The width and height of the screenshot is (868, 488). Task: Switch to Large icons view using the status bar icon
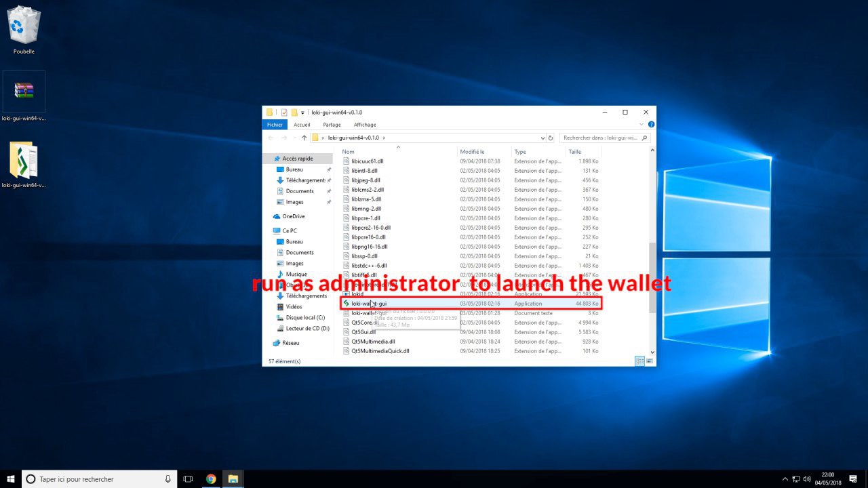point(649,361)
